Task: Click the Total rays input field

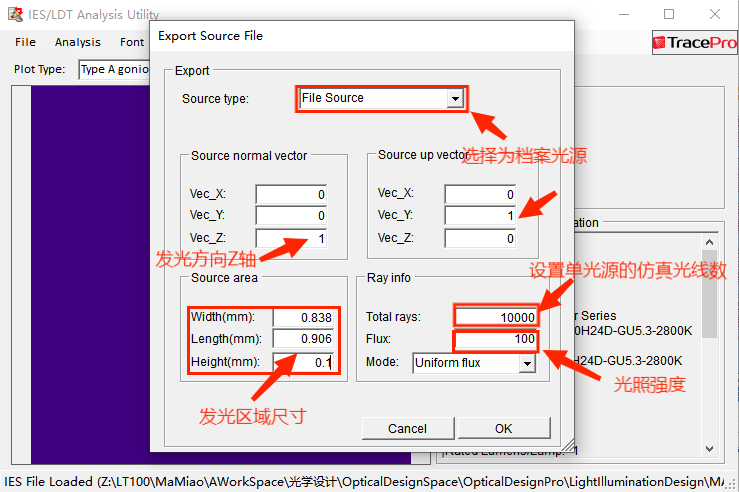Action: click(x=496, y=317)
